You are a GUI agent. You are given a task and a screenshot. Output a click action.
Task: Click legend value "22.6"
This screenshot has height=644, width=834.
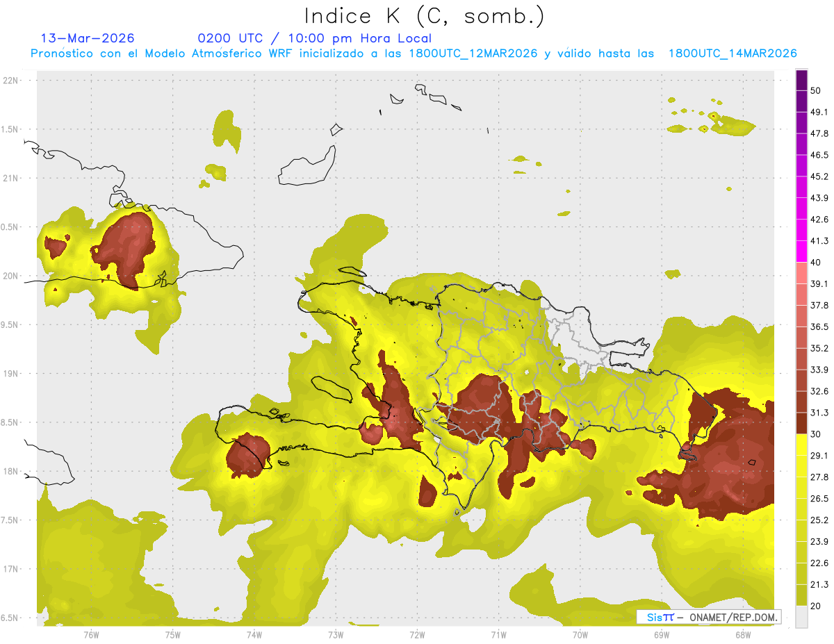[x=819, y=563]
